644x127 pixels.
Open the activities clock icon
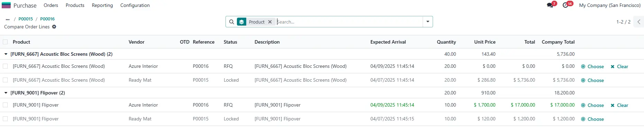[565, 5]
